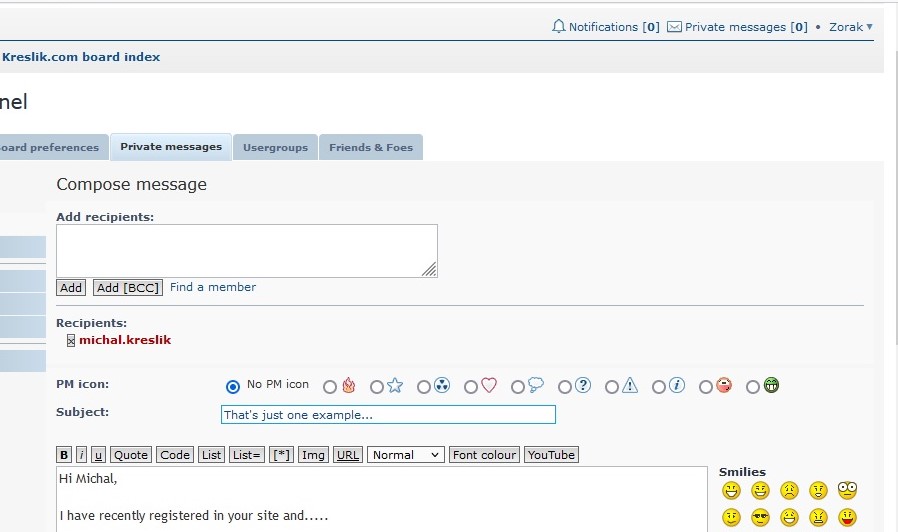Insert the sad frowning smiley
The width and height of the screenshot is (898, 532).
[789, 490]
